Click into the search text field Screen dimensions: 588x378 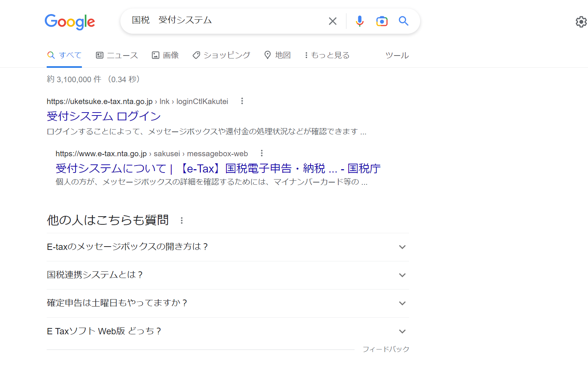(226, 20)
